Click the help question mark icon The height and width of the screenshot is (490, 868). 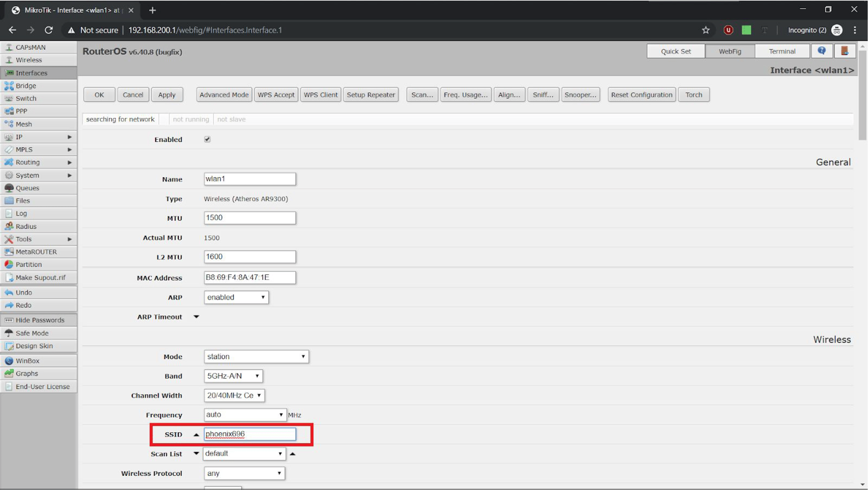[x=821, y=51]
